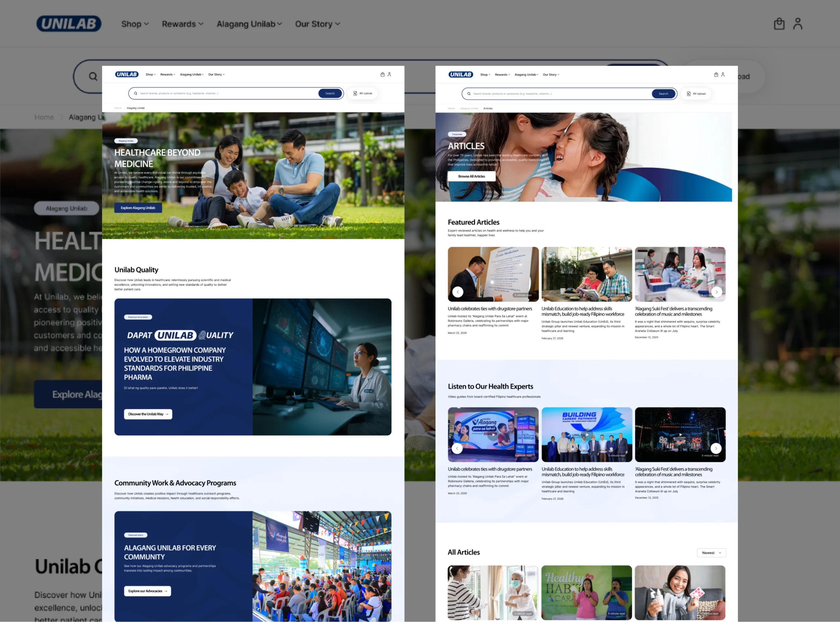Expand the Shop menu in the background page header
Screen dimensions: 840x622
pos(135,24)
